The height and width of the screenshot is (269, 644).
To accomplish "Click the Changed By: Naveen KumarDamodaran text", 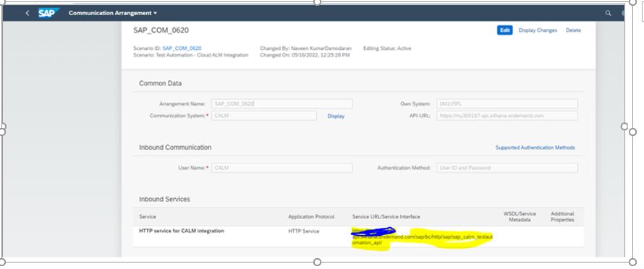I will 305,48.
